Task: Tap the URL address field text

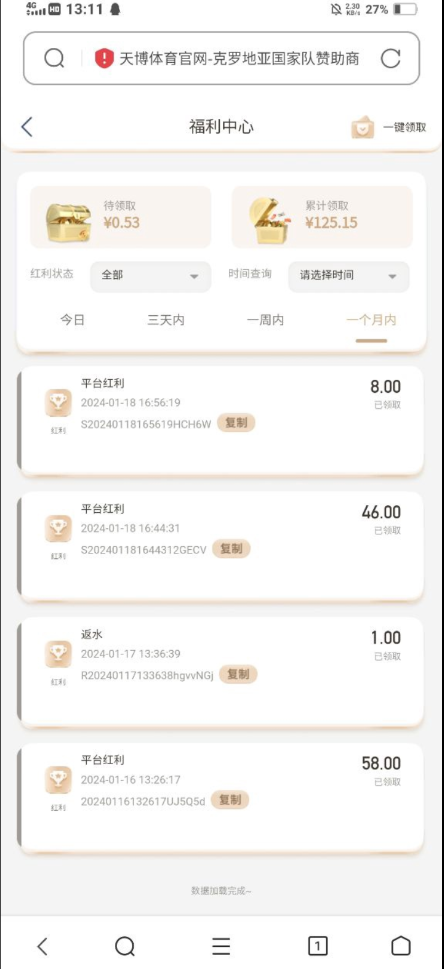Action: point(239,59)
